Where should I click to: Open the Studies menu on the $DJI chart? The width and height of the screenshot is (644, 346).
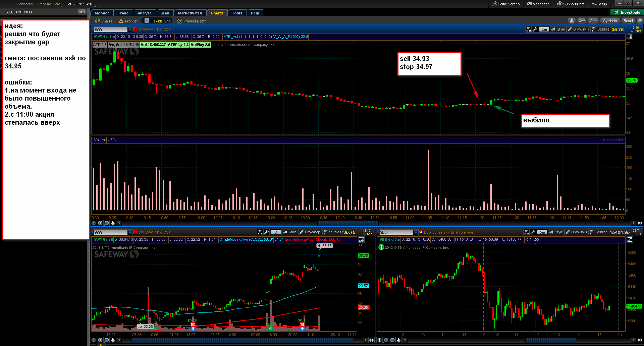coord(599,232)
